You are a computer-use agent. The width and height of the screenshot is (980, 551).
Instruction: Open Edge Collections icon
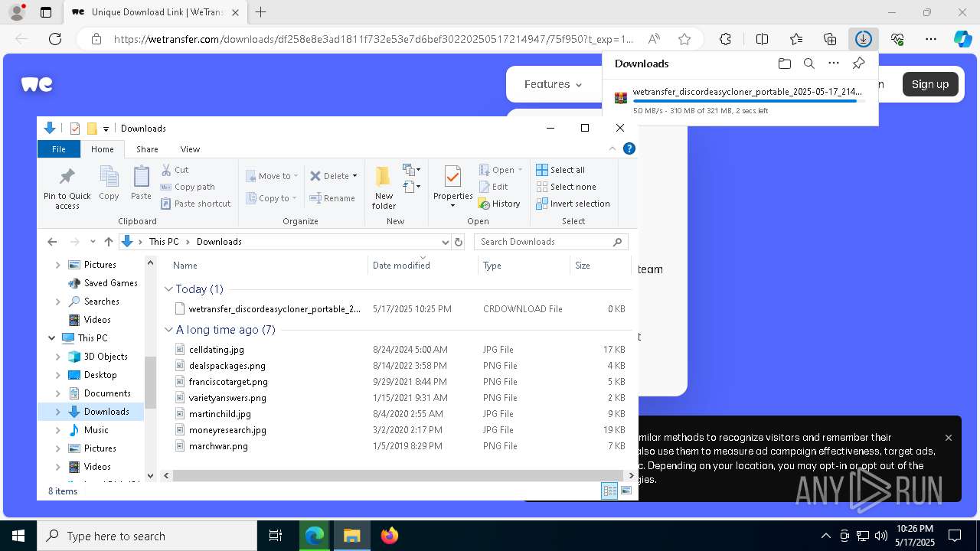tap(830, 39)
